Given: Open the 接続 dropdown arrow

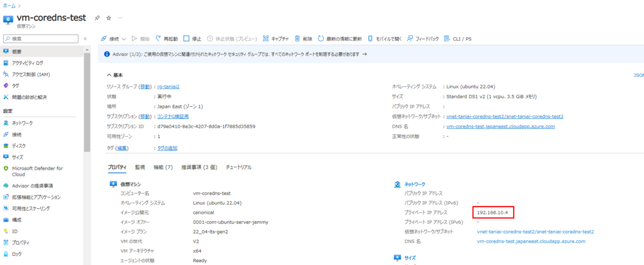Looking at the screenshot, I should click(124, 39).
